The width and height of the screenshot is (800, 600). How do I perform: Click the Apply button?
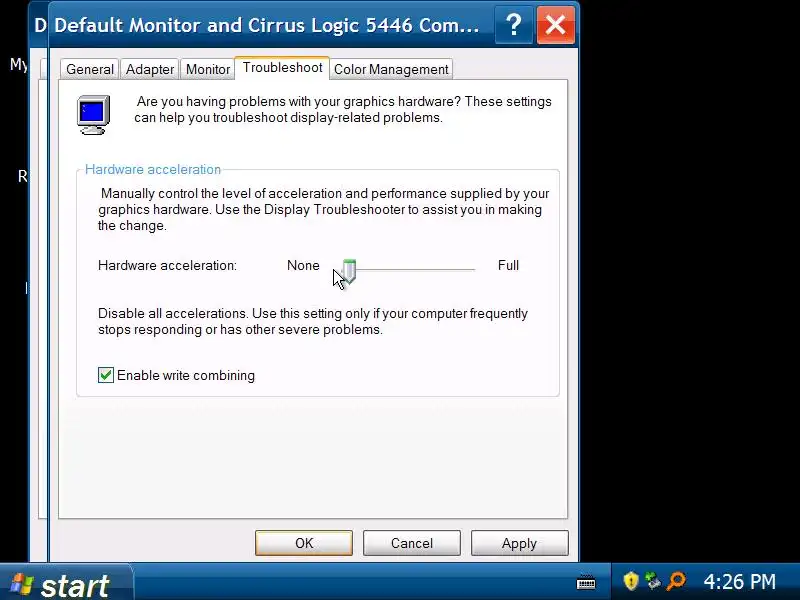[x=519, y=543]
